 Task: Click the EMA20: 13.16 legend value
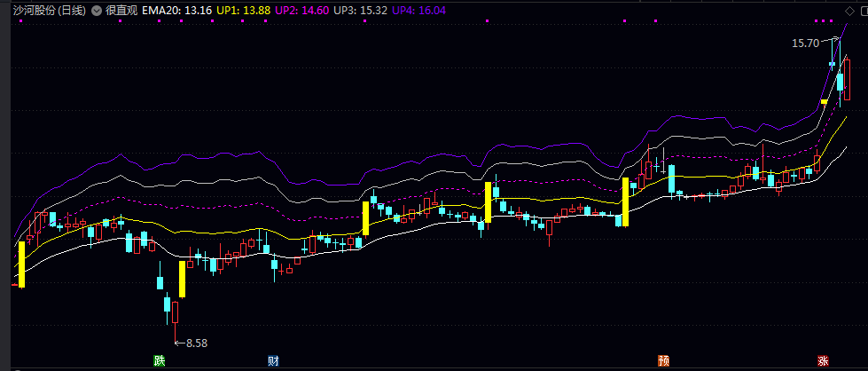[176, 11]
